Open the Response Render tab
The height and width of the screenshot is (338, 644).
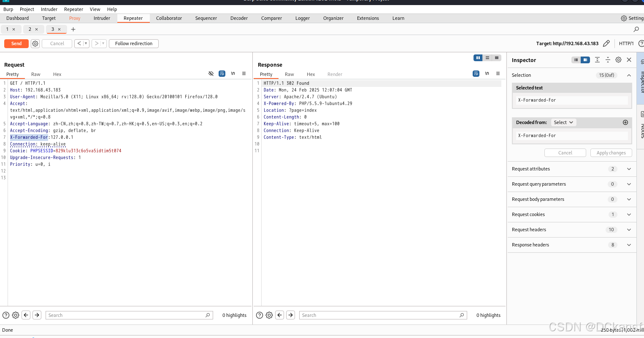[x=335, y=74]
